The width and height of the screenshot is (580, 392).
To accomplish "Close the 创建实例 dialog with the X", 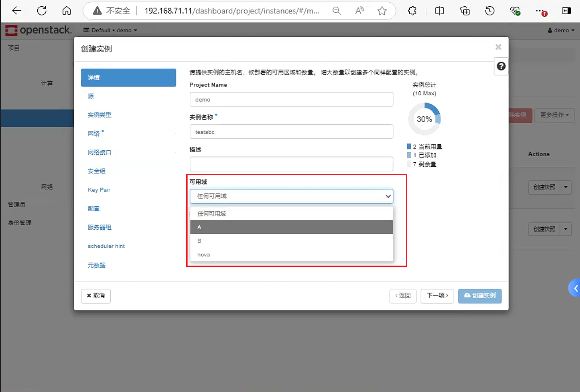I will pos(498,47).
